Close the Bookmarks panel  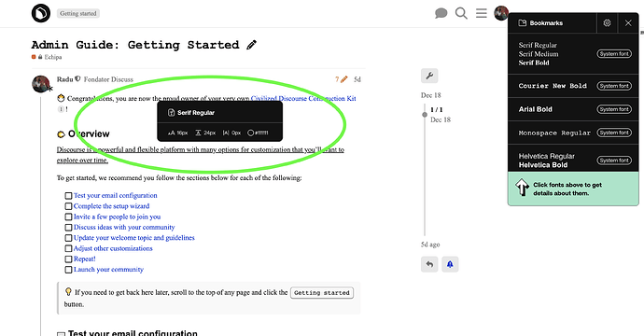pos(628,23)
